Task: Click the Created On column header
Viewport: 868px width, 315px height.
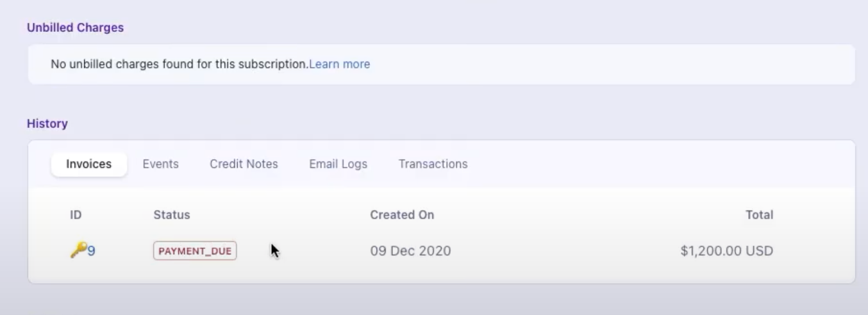Action: click(402, 215)
